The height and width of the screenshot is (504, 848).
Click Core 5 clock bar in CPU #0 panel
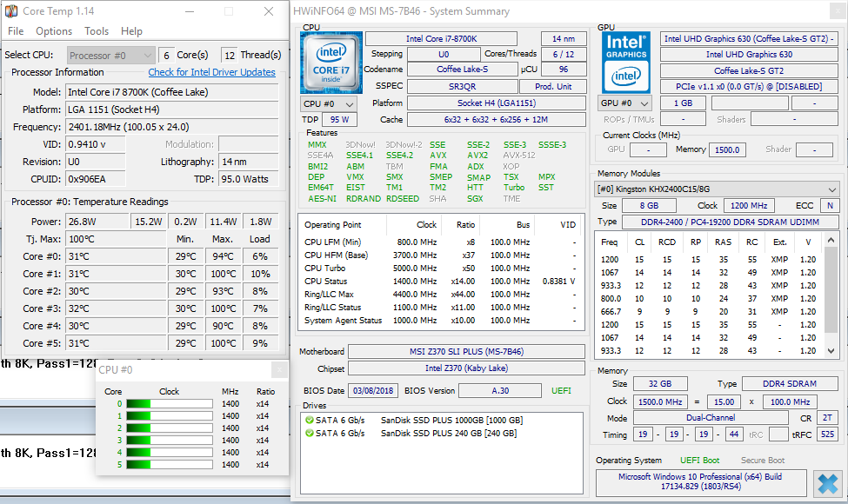[170, 465]
